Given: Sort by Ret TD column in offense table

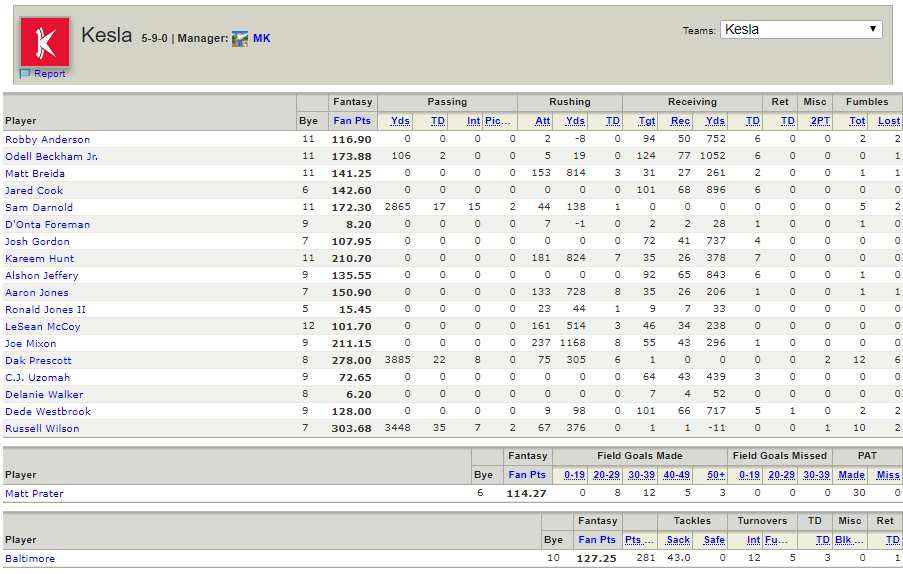Looking at the screenshot, I should [788, 120].
